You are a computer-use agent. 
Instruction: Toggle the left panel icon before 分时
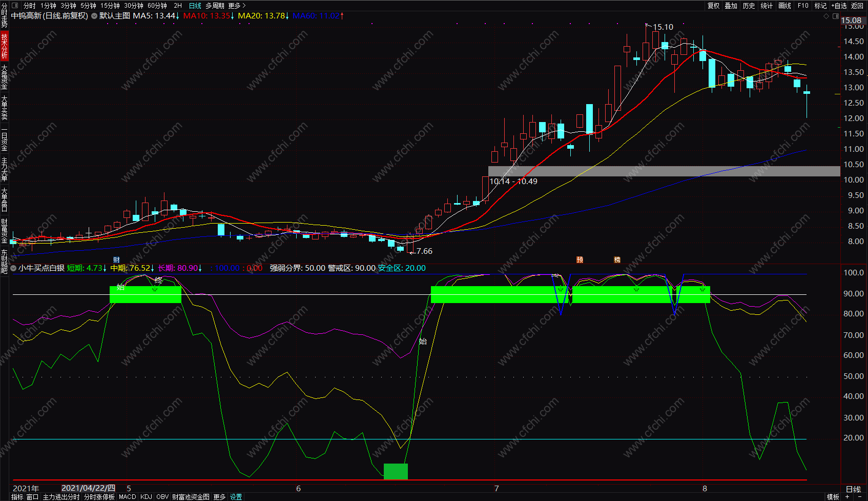(14, 6)
